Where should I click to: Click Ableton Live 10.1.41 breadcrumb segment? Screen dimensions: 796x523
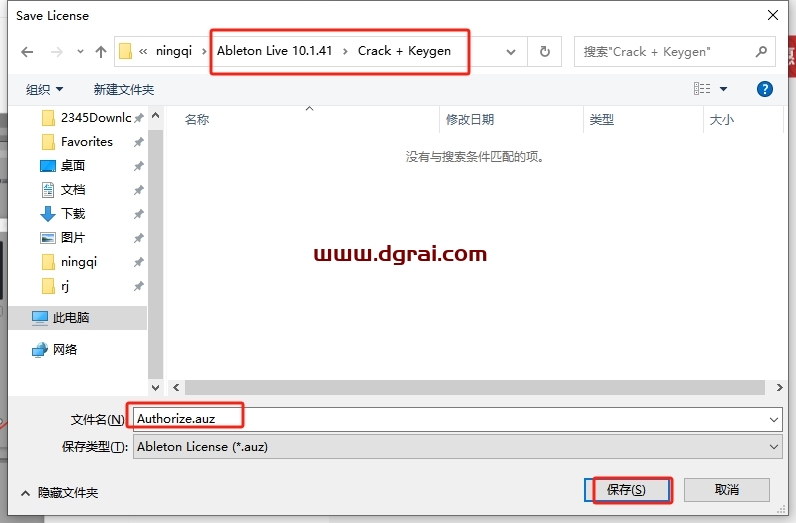274,51
